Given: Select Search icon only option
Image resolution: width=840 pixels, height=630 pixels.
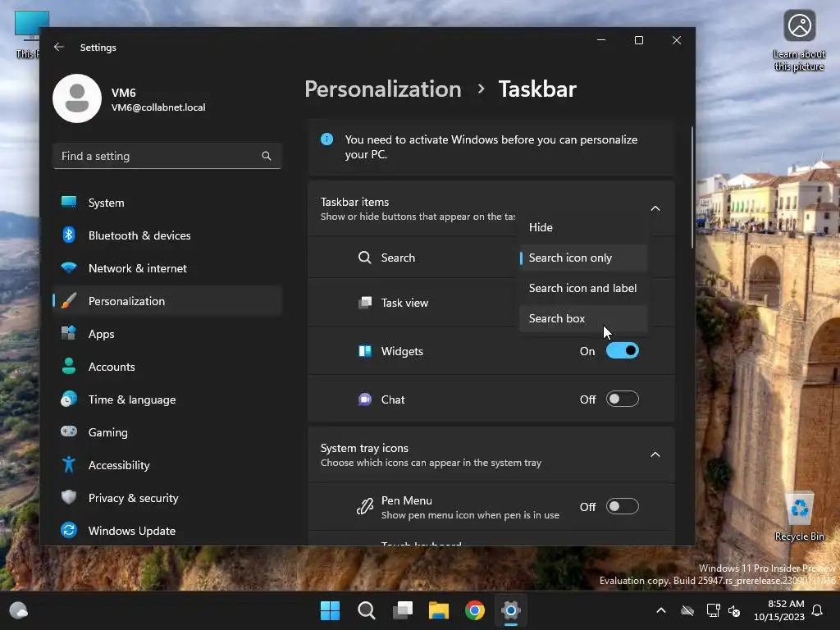Looking at the screenshot, I should pos(583,258).
